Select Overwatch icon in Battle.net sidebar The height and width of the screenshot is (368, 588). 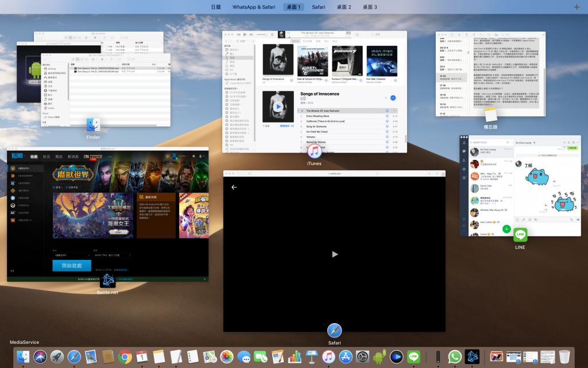coord(13,205)
